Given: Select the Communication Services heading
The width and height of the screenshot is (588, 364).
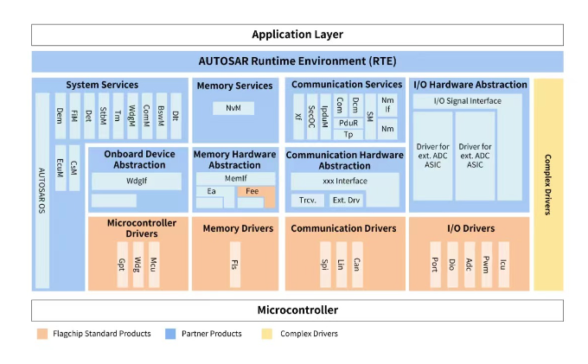Looking at the screenshot, I should [347, 85].
